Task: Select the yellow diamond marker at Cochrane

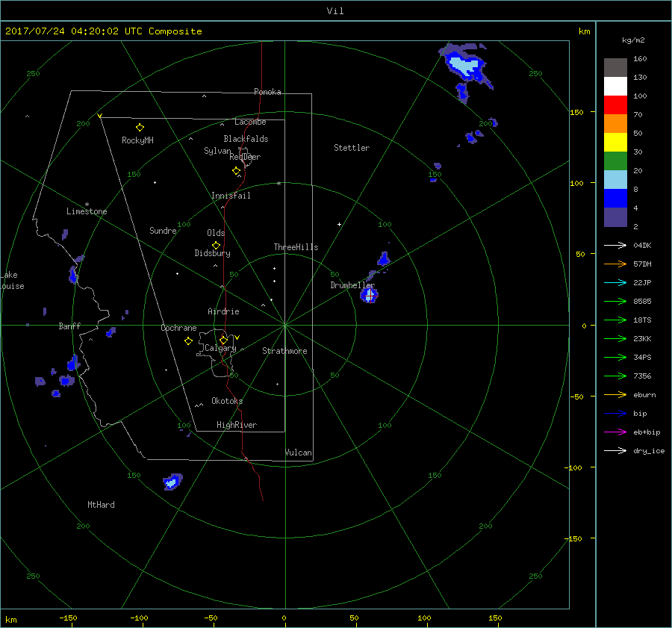Action: click(188, 341)
